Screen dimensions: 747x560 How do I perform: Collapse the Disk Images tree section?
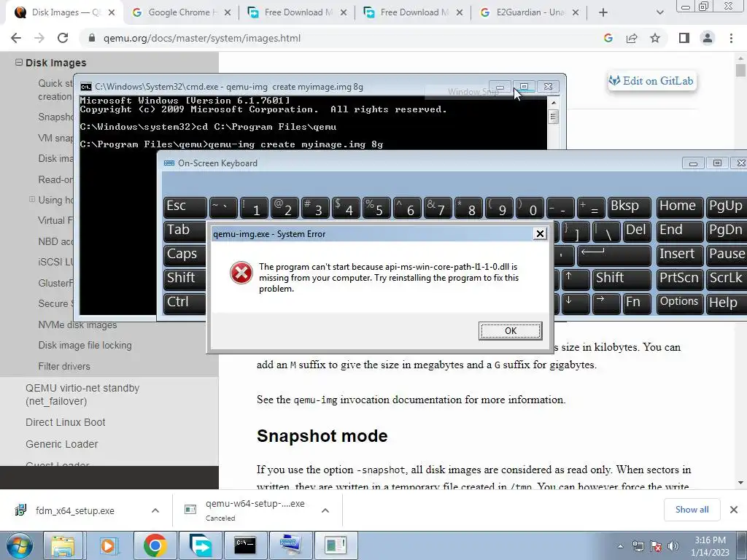(19, 63)
